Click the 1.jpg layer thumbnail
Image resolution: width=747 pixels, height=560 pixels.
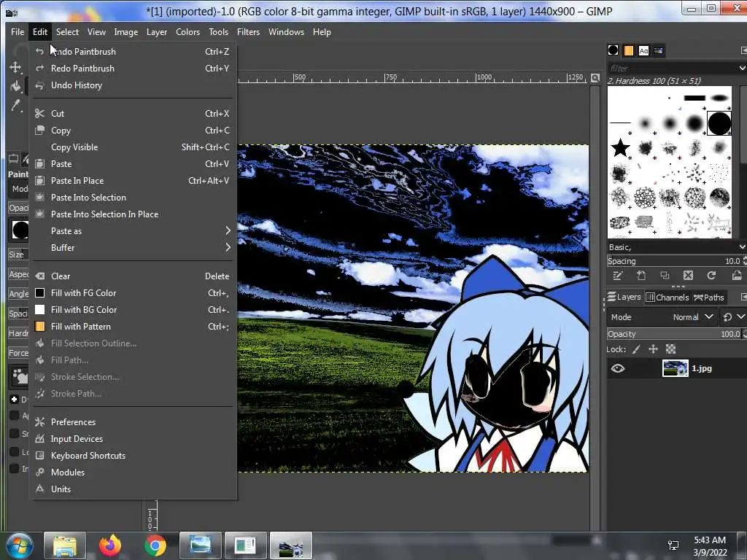675,368
